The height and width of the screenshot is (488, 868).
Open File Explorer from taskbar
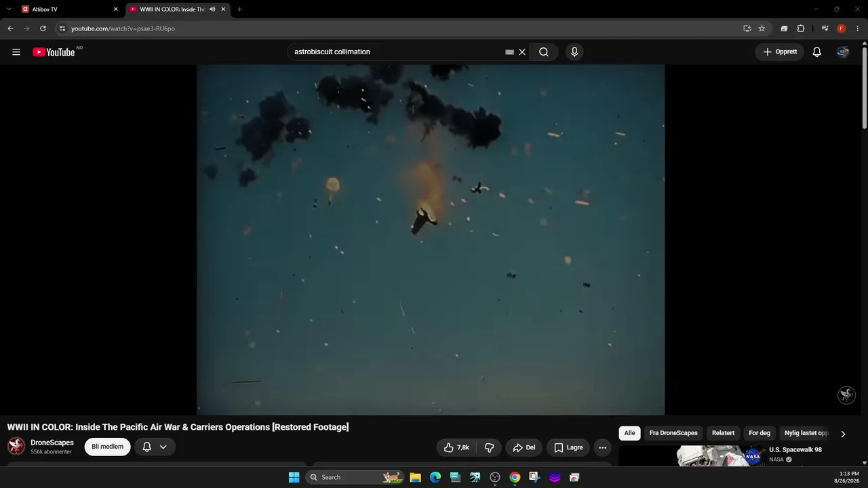pyautogui.click(x=416, y=477)
